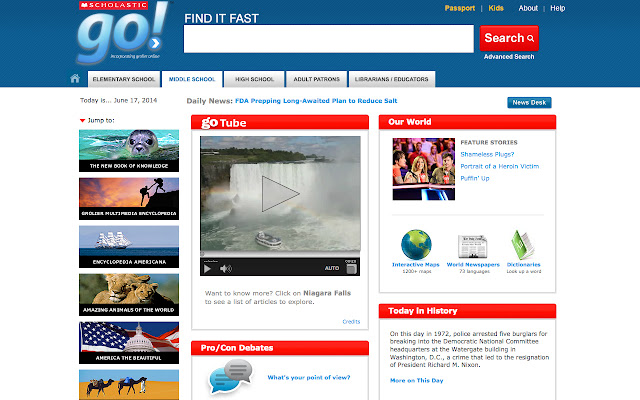Open Encyclopedia Americana thumbnail
Image resolution: width=640 pixels, height=400 pixels.
coord(129,247)
